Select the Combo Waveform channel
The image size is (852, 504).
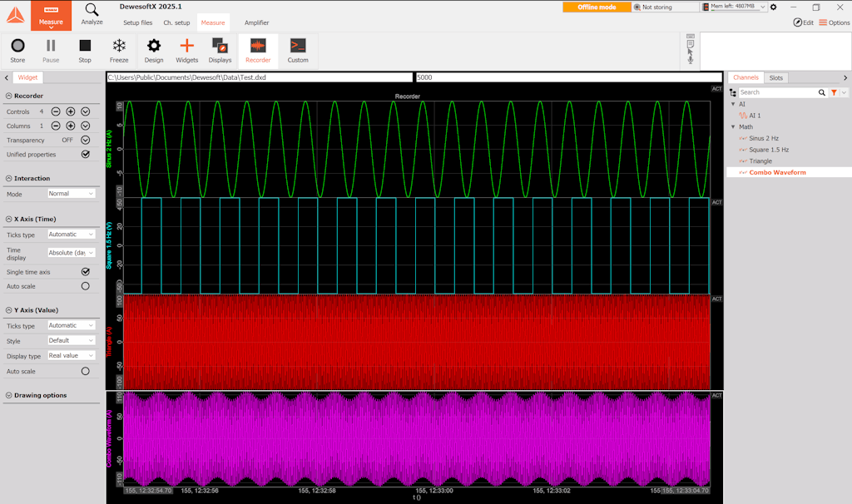(778, 172)
